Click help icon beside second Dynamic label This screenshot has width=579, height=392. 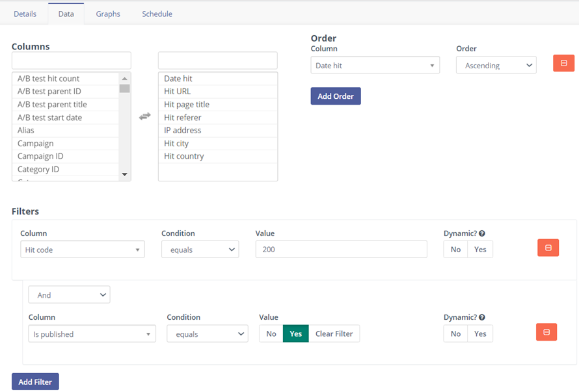pos(482,318)
